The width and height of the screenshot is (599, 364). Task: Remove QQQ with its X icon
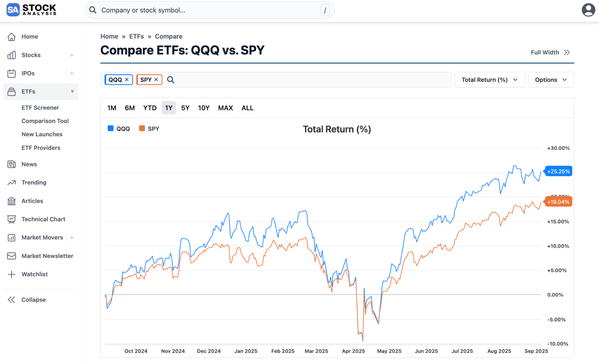pos(127,80)
